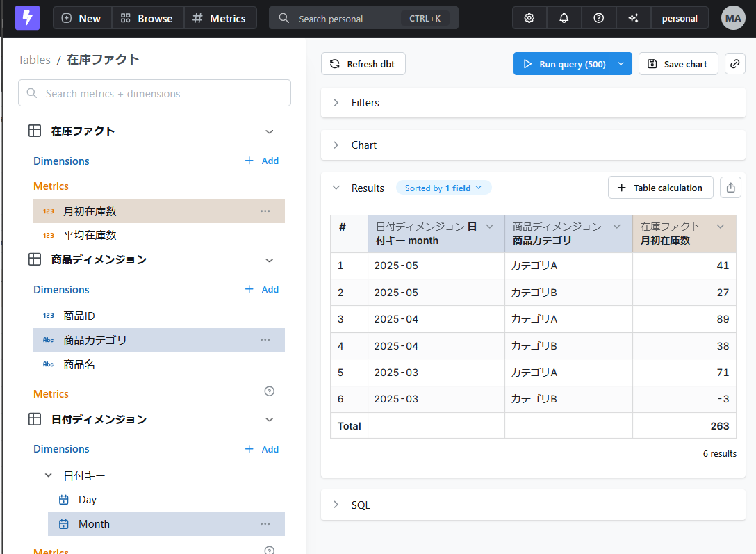Image resolution: width=756 pixels, height=554 pixels.
Task: Collapse the 商品ディメンション table group
Action: click(270, 261)
